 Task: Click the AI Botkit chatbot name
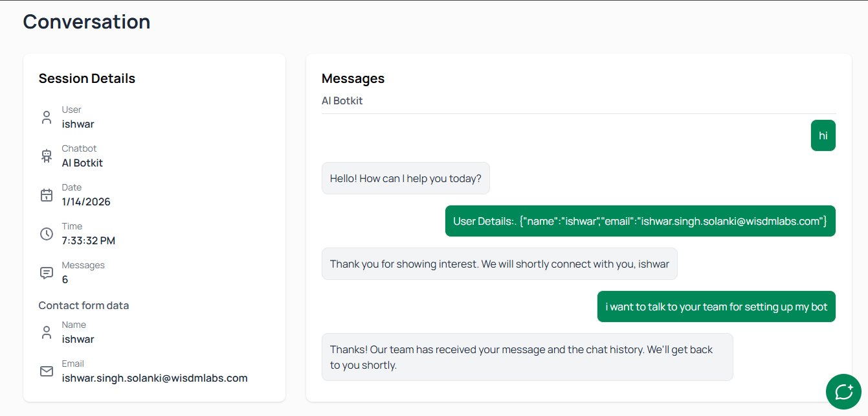tap(82, 163)
